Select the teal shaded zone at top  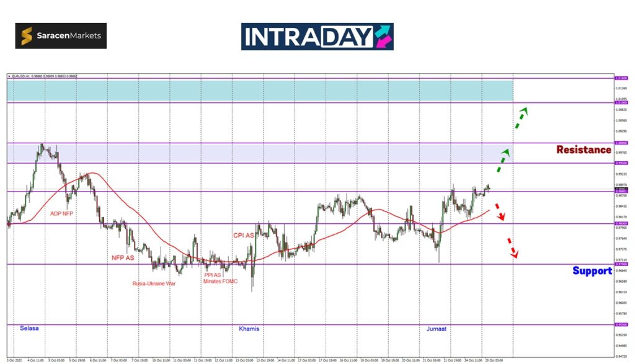(x=260, y=91)
